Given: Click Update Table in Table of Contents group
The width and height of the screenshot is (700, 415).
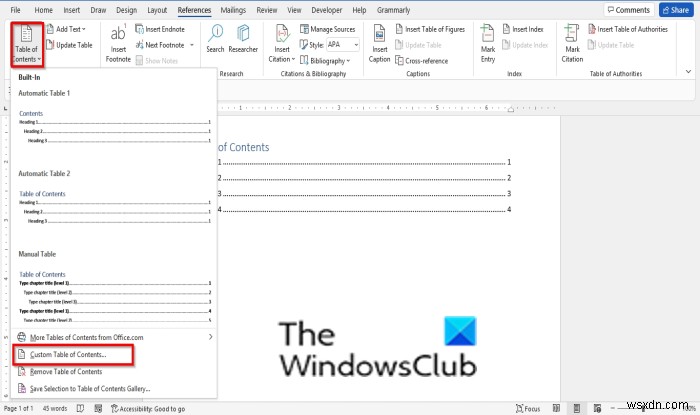Looking at the screenshot, I should tap(69, 45).
